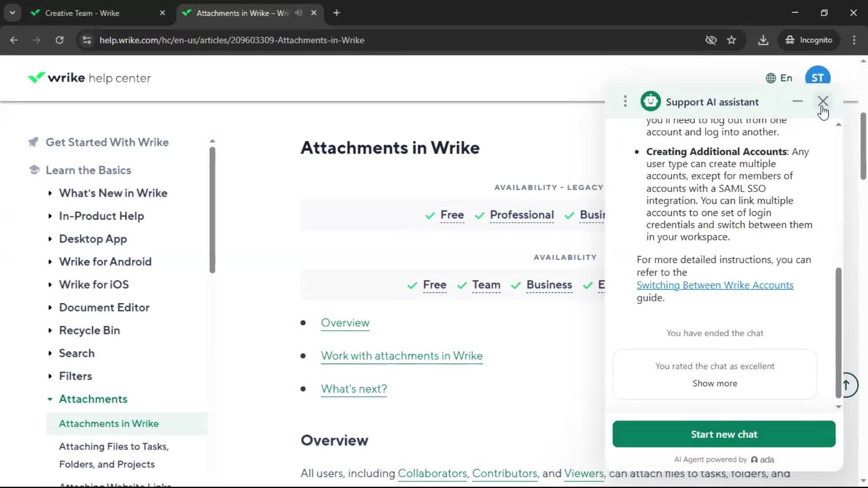Click Team plan label
This screenshot has height=488, width=868.
[486, 285]
